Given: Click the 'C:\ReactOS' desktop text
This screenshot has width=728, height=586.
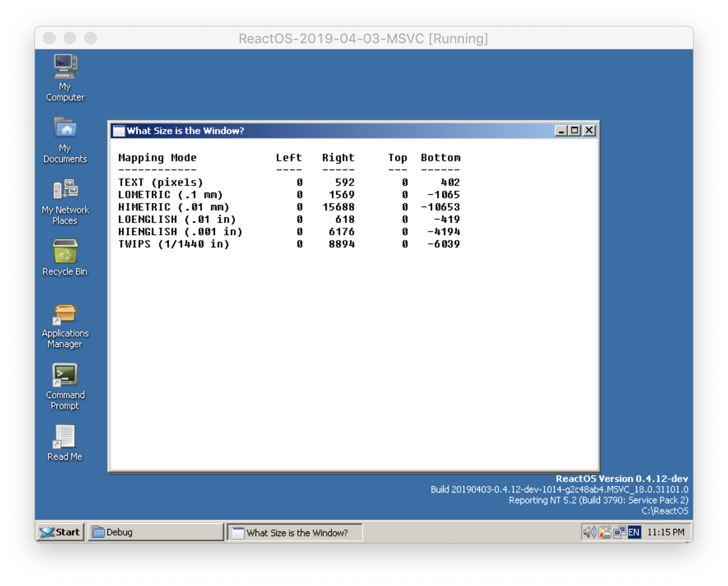Looking at the screenshot, I should coord(665,511).
